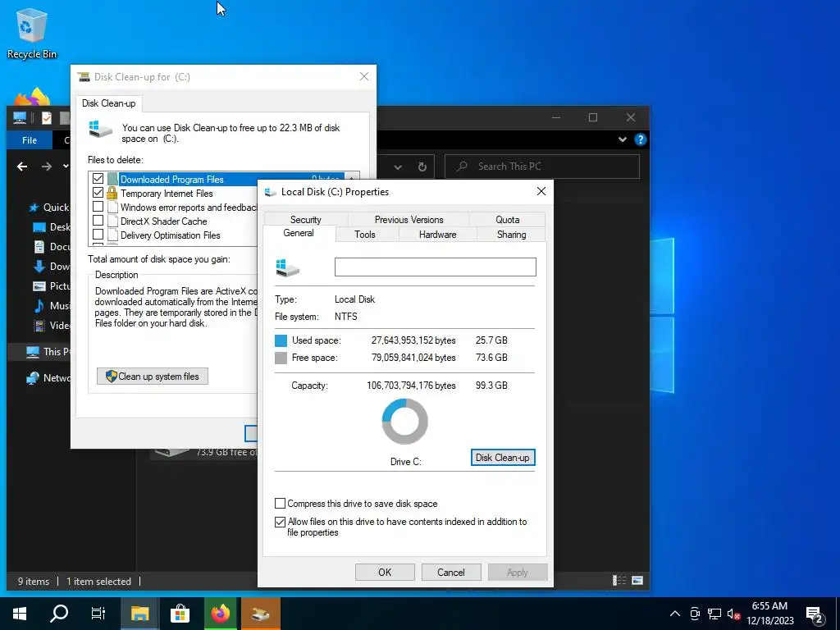Viewport: 840px width, 630px height.
Task: Click the Windows Start button
Action: pyautogui.click(x=20, y=614)
